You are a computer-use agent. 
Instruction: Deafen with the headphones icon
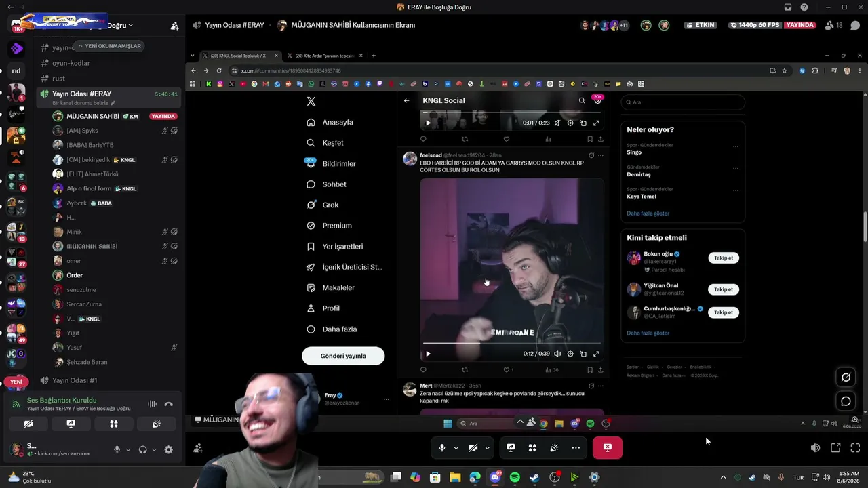point(143,449)
